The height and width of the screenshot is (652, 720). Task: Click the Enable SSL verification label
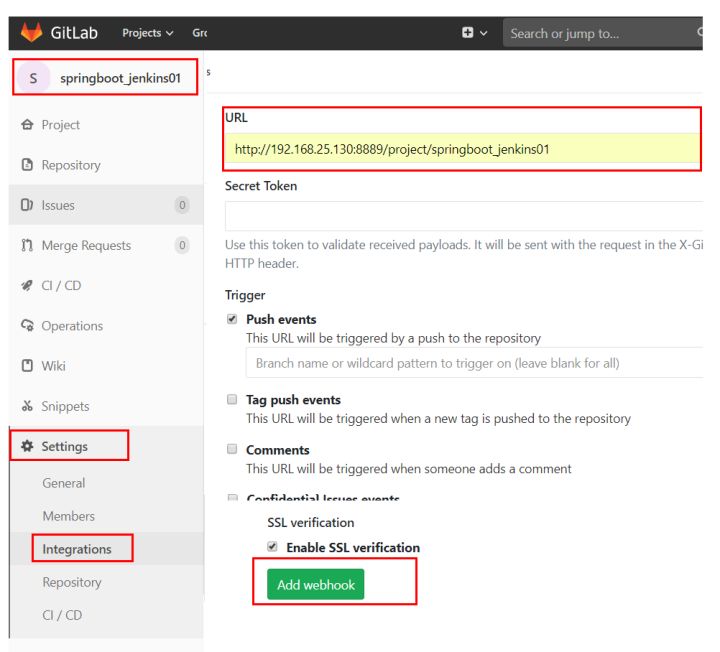click(353, 547)
